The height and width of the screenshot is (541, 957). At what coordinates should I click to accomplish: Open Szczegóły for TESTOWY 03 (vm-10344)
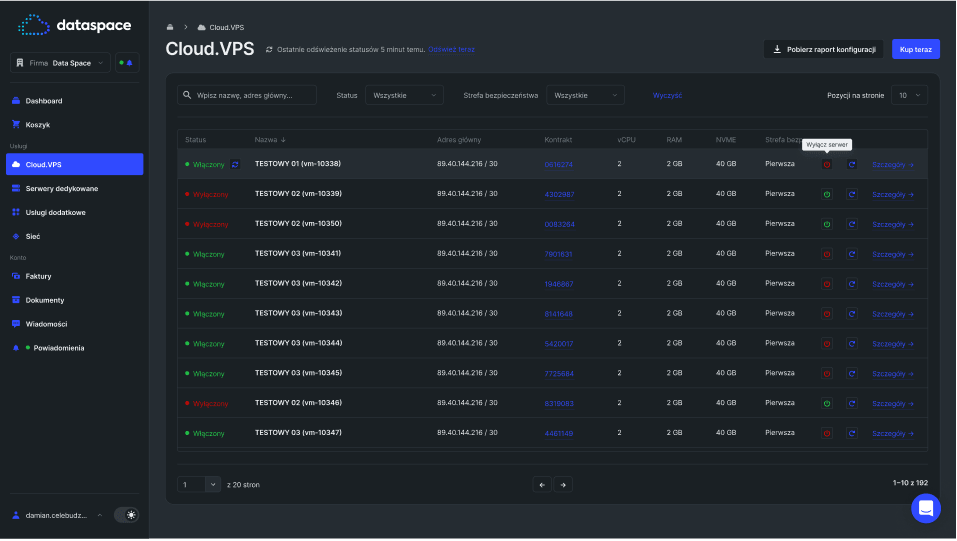click(893, 344)
